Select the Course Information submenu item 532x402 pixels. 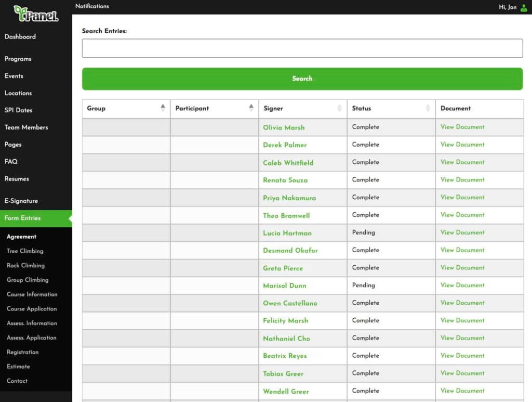pyautogui.click(x=32, y=294)
